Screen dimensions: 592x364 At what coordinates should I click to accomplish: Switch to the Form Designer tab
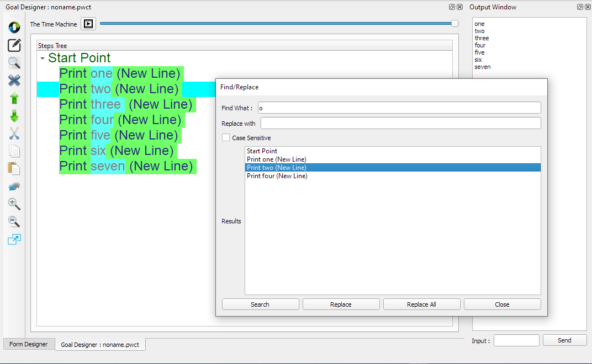[29, 344]
